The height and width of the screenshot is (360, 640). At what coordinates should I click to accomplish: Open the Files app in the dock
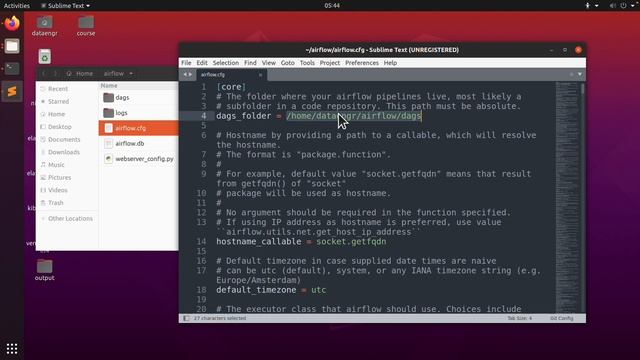point(12,46)
